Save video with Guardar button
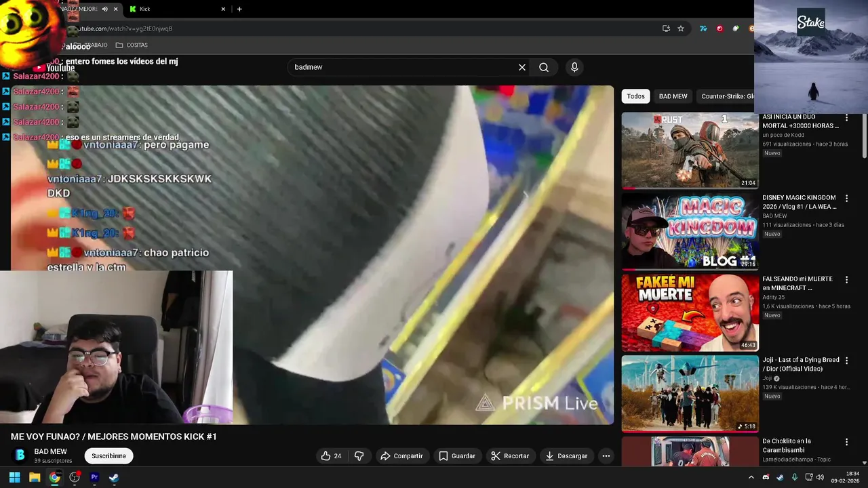This screenshot has height=488, width=868. click(457, 456)
